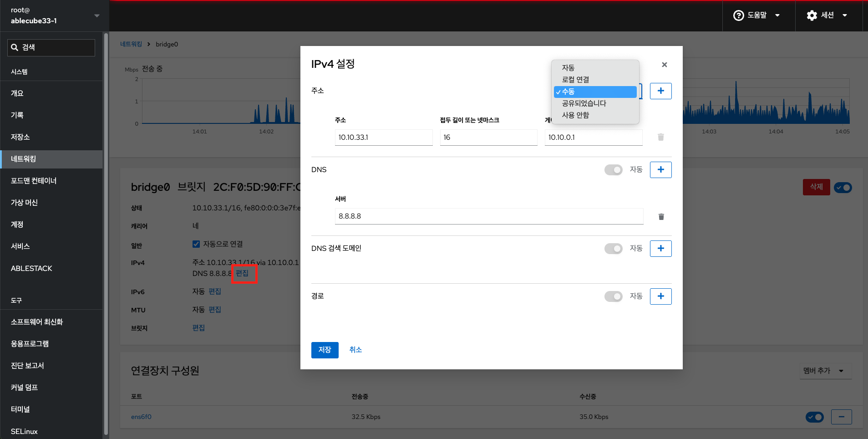Select 자동 from the address mode dropdown list
Screen dimensions: 868x439
[568, 68]
